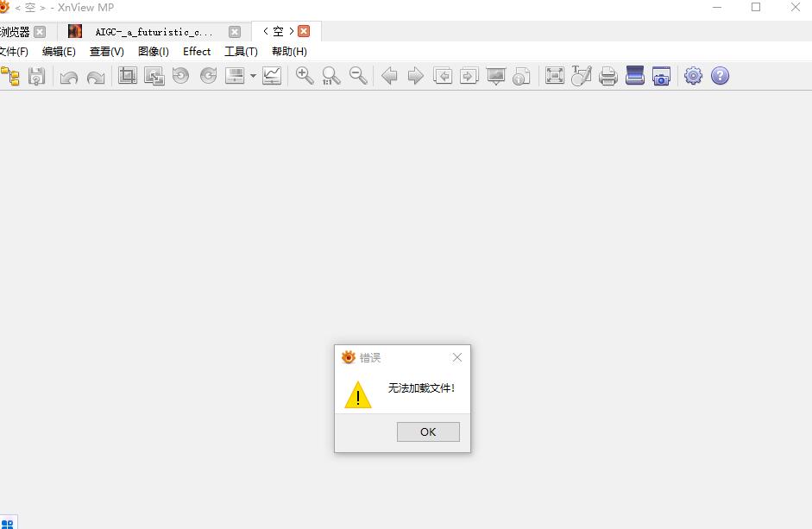
Task: Select the < 空 > tab
Action: click(279, 32)
